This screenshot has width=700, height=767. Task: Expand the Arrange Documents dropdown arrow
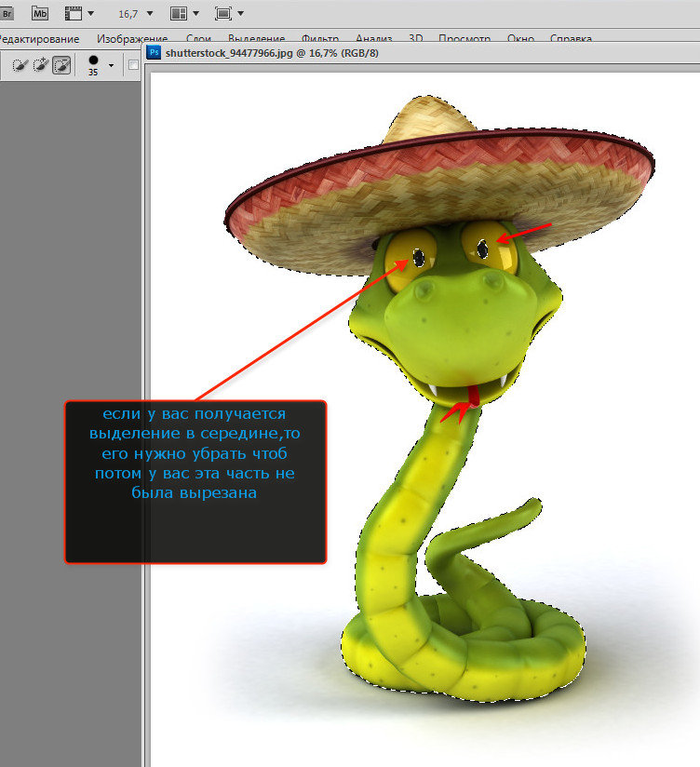tap(195, 14)
